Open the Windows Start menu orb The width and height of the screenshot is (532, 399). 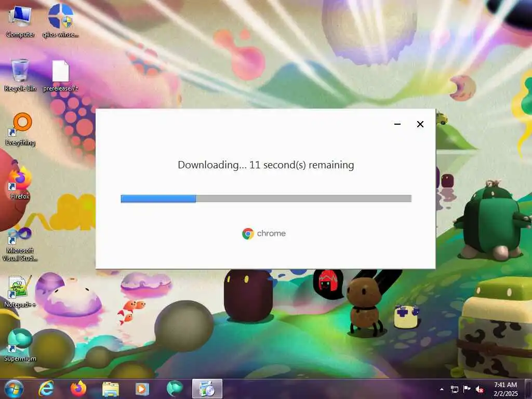14,389
